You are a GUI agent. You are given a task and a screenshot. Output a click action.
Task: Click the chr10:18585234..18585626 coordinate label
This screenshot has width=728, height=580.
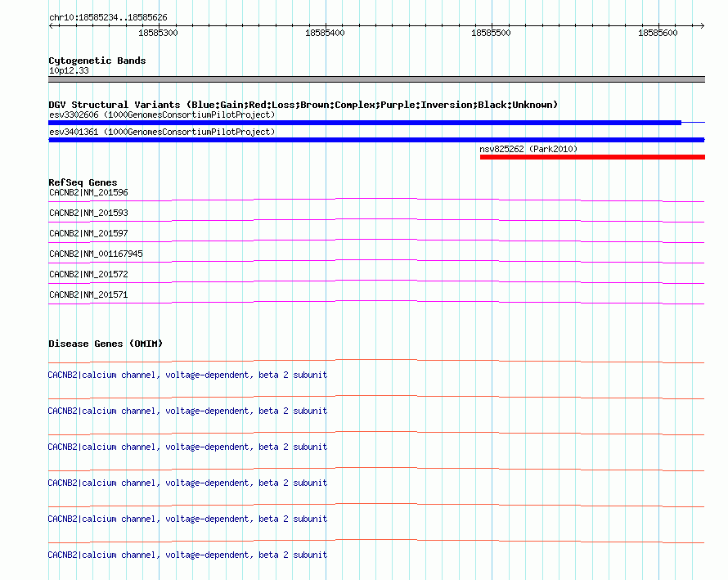point(108,18)
